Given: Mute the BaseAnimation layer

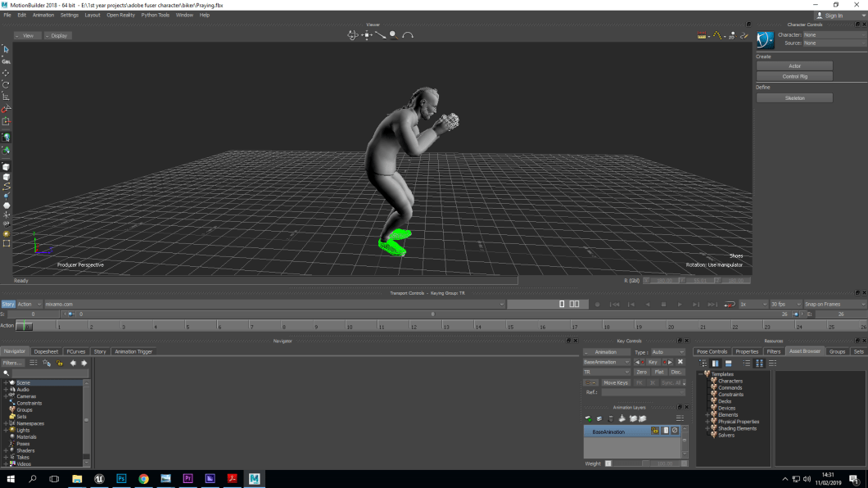Looking at the screenshot, I should pos(676,431).
